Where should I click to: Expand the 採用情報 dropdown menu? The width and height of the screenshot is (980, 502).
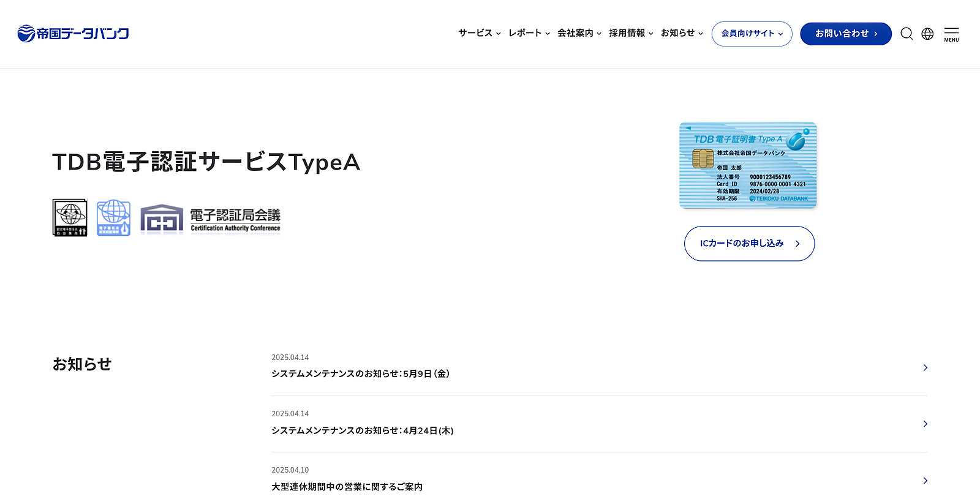(631, 33)
